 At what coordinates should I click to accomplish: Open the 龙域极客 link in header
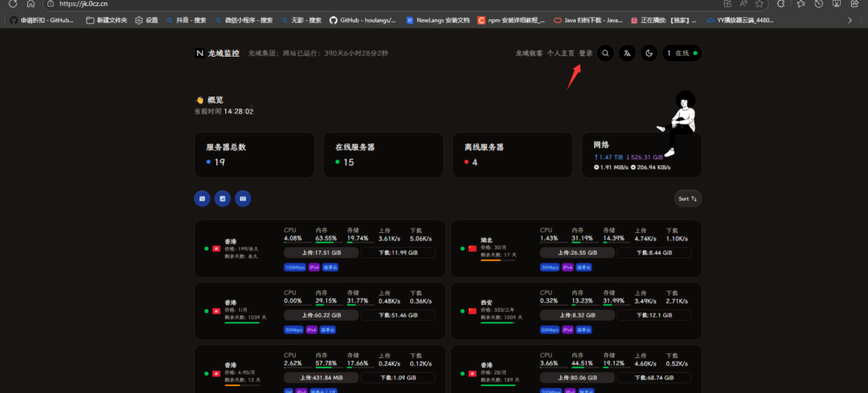pos(529,53)
